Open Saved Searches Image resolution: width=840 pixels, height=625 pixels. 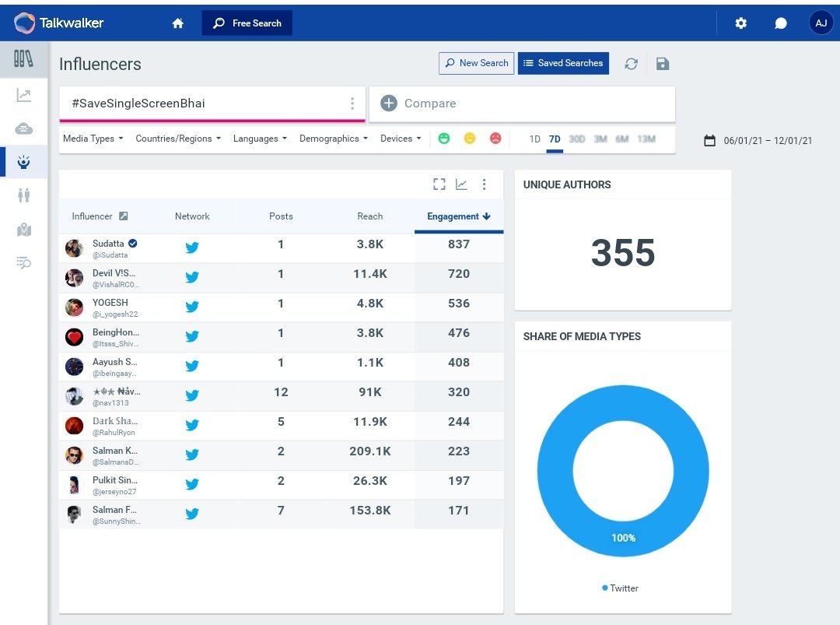[563, 63]
